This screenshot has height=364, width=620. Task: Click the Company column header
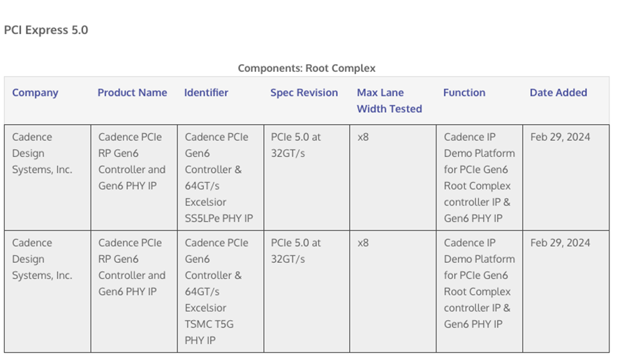coord(35,93)
